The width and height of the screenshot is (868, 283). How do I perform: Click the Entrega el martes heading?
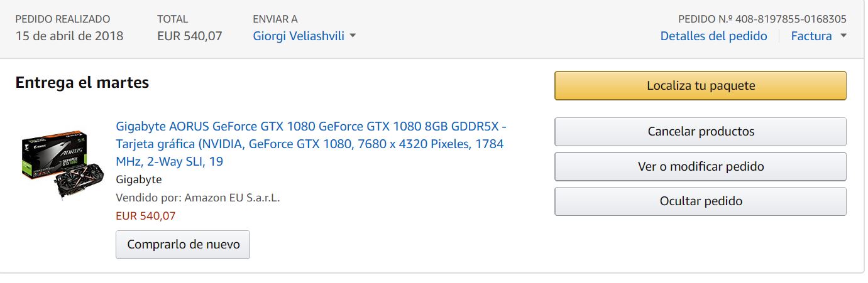(82, 82)
